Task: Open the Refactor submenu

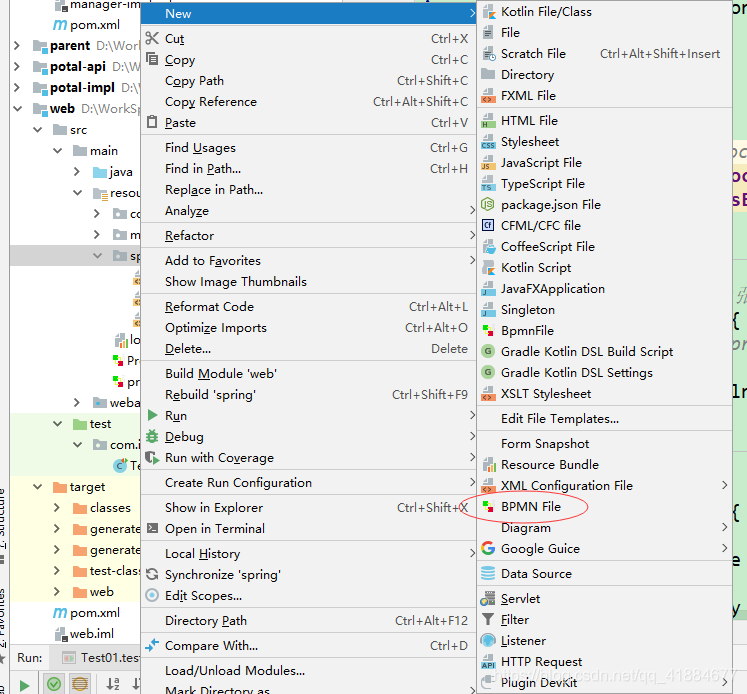Action: [x=308, y=236]
